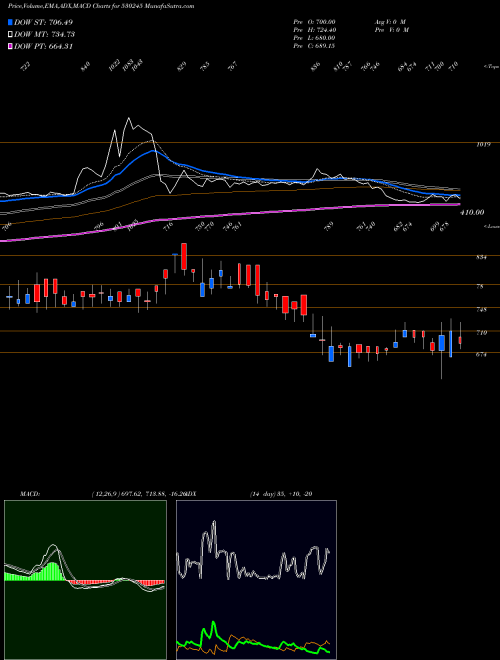500x660 pixels.
Task: Click the 'MACD:' panel label
Action: click(29, 494)
